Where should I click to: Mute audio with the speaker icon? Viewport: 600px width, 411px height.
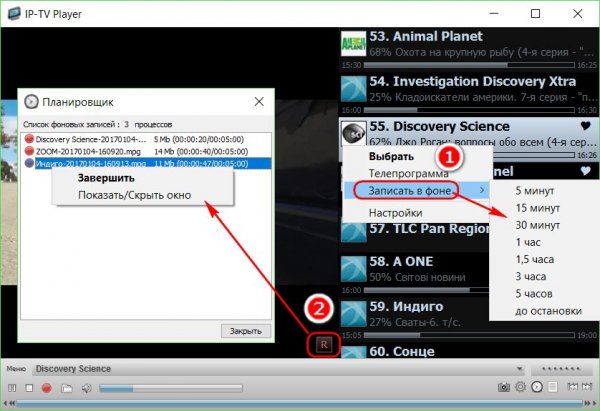point(87,387)
